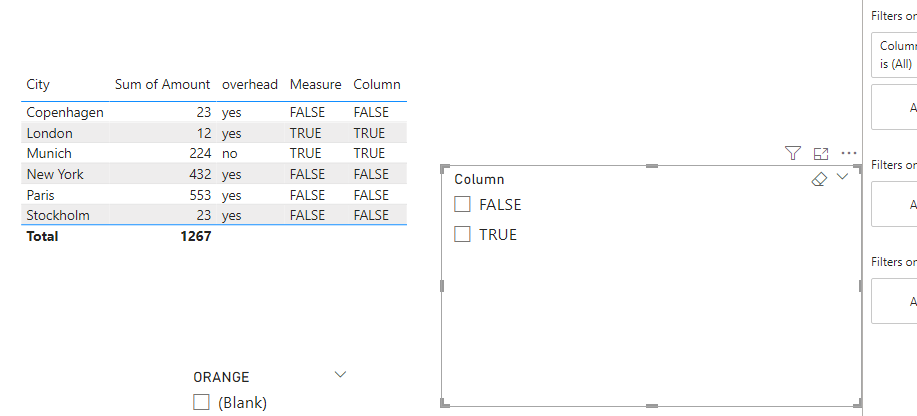Click the overhead column header
This screenshot has height=416, width=917.
point(250,84)
